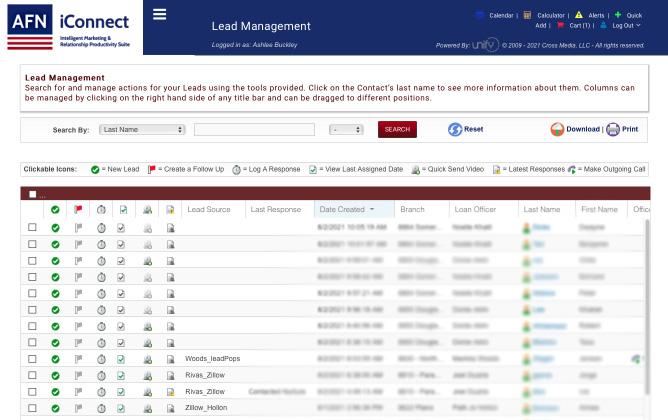Quick send video in Zillow_Hollon row
This screenshot has width=668, height=420.
pyautogui.click(x=147, y=408)
